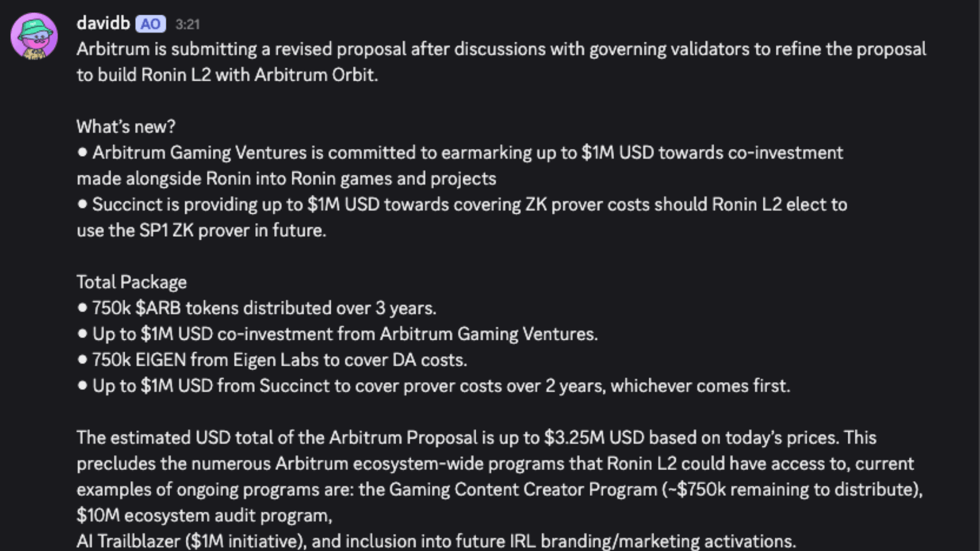Click the "Total Package" heading text
This screenshot has width=980, height=551.
(x=131, y=282)
